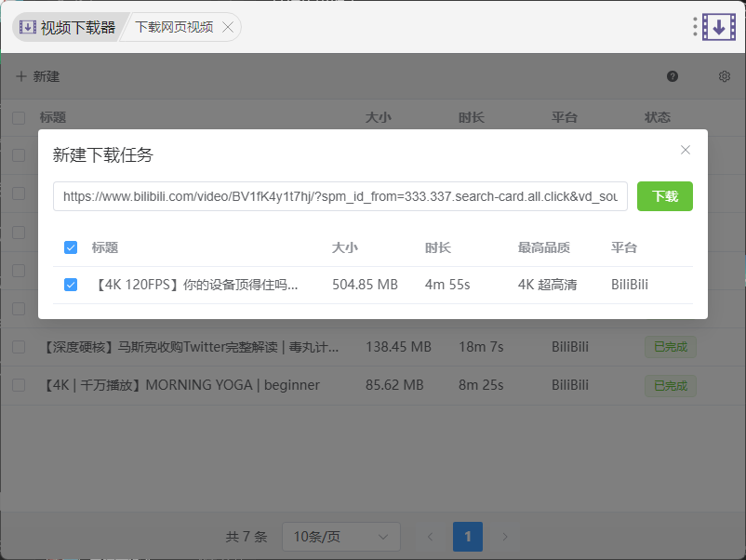This screenshot has height=560, width=746.
Task: Click the video downloader logo icon top-right
Action: [x=718, y=27]
